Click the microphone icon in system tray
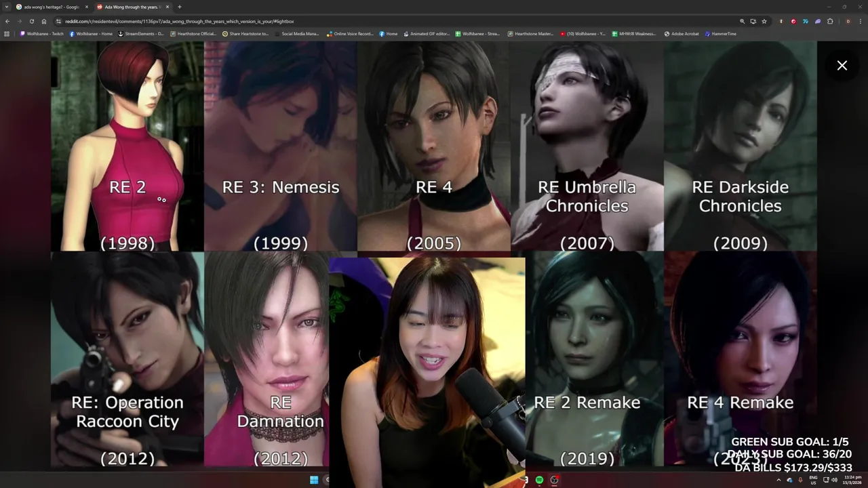Screen dimensions: 868x488 pyautogui.click(x=801, y=480)
